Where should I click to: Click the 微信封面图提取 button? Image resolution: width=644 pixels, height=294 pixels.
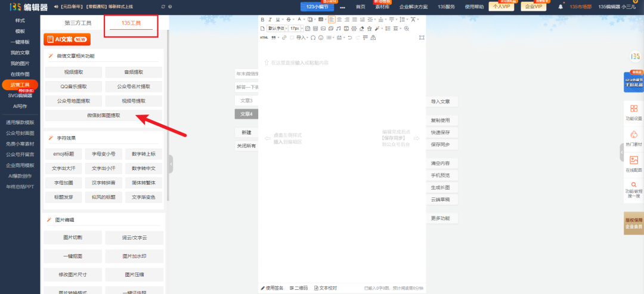[104, 115]
